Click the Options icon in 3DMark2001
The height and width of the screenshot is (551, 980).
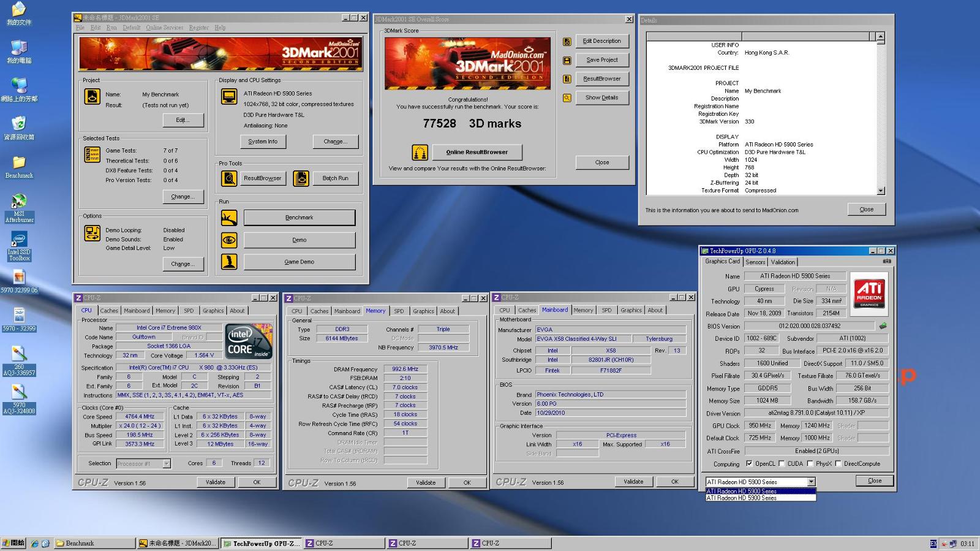click(92, 233)
